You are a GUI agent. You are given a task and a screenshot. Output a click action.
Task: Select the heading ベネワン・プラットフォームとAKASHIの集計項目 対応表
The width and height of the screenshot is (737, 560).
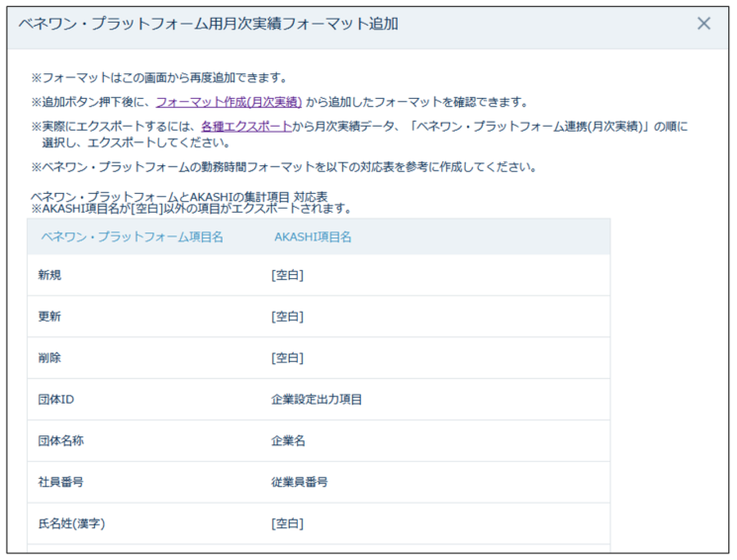(179, 196)
